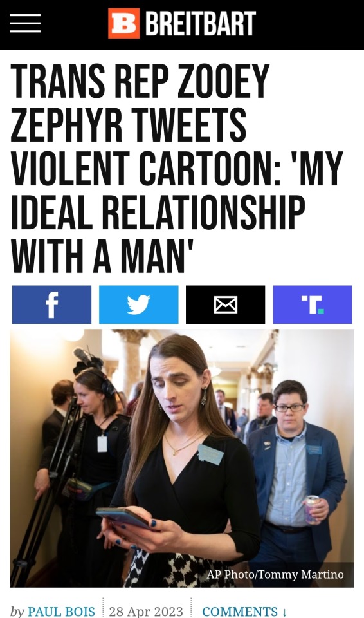Share article via Facebook button

(x=51, y=304)
